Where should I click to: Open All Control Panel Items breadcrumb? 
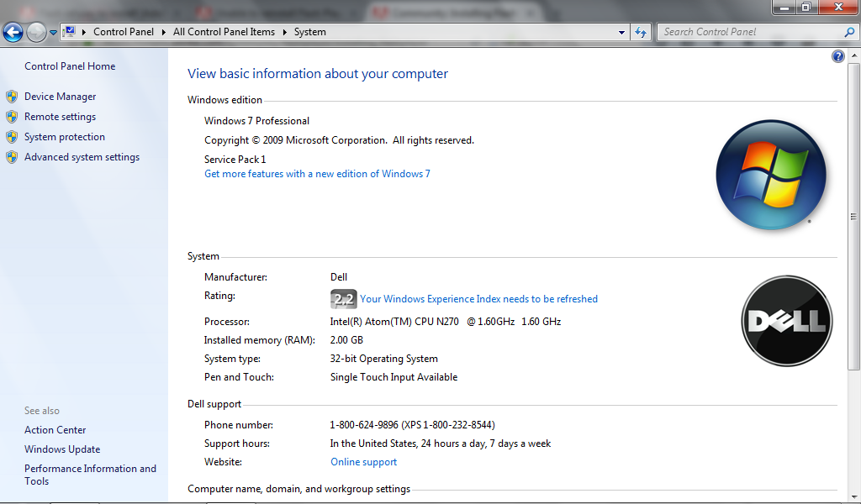tap(224, 32)
